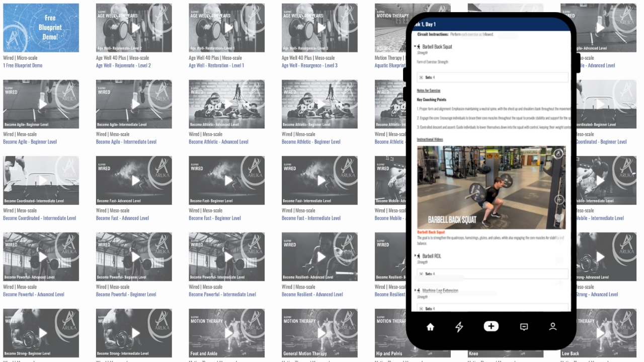Open Become Athletic - Advanced Level link
644x362 pixels.
coord(218,142)
